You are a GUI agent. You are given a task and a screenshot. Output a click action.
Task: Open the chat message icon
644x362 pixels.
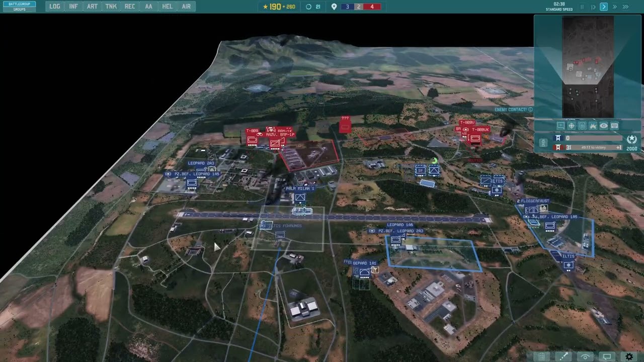[x=607, y=356]
